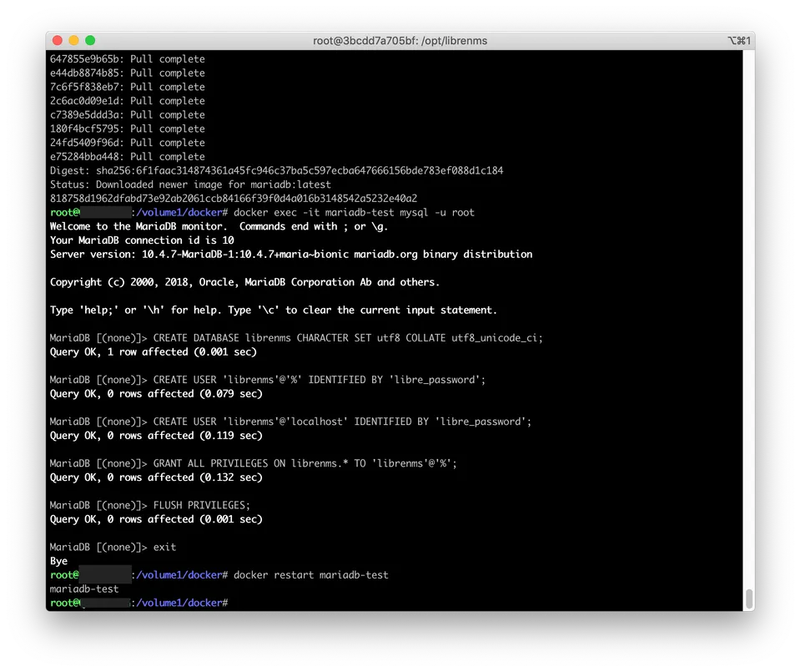
Task: Click the CREATE DATABASE librenms statement
Action: pyautogui.click(x=348, y=338)
